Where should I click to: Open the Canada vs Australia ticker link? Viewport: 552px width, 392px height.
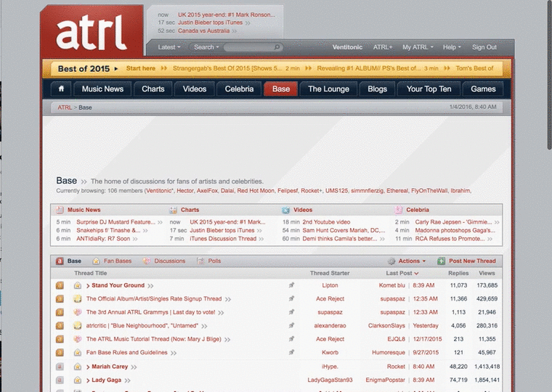coord(203,31)
